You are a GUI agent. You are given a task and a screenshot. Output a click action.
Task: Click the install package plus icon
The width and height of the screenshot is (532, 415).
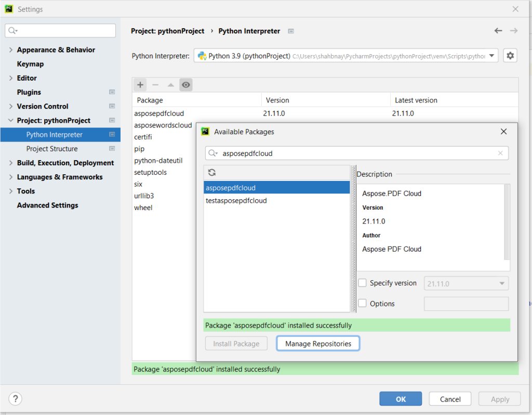coord(140,84)
